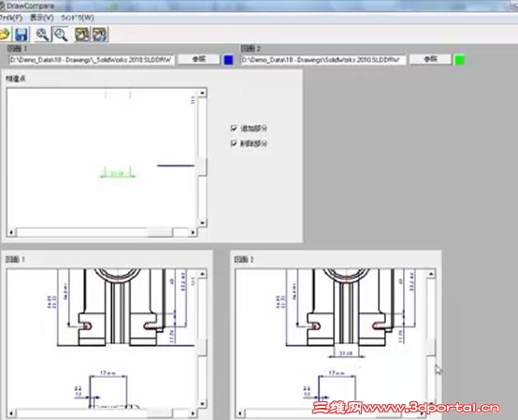Pick the blue color swatch for 図面 1
Image resolution: width=518 pixels, height=420 pixels.
[x=228, y=60]
